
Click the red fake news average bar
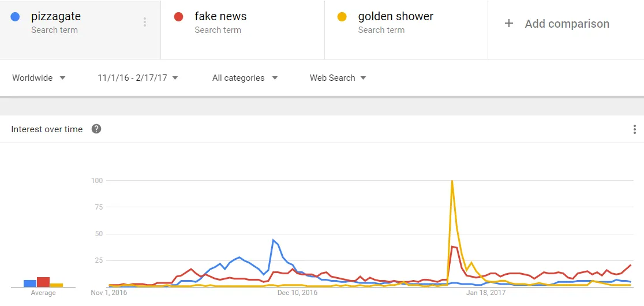(x=43, y=282)
